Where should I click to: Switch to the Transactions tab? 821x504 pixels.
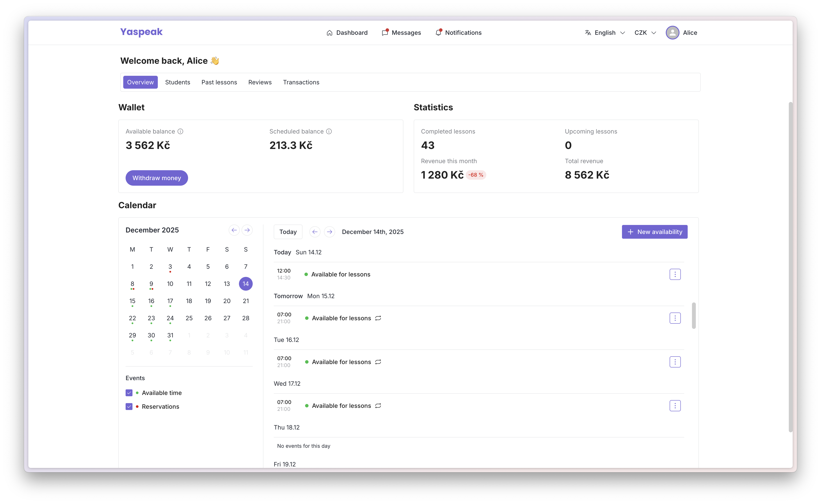tap(301, 82)
